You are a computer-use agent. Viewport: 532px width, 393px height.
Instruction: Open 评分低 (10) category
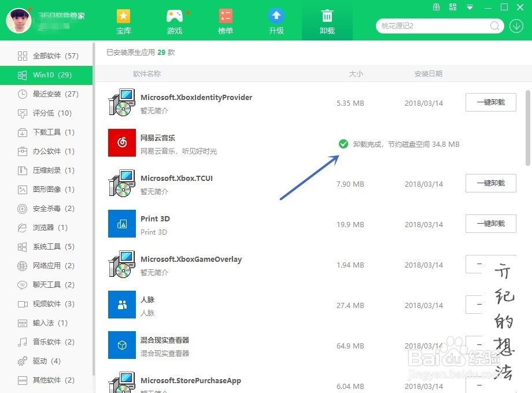coord(46,113)
